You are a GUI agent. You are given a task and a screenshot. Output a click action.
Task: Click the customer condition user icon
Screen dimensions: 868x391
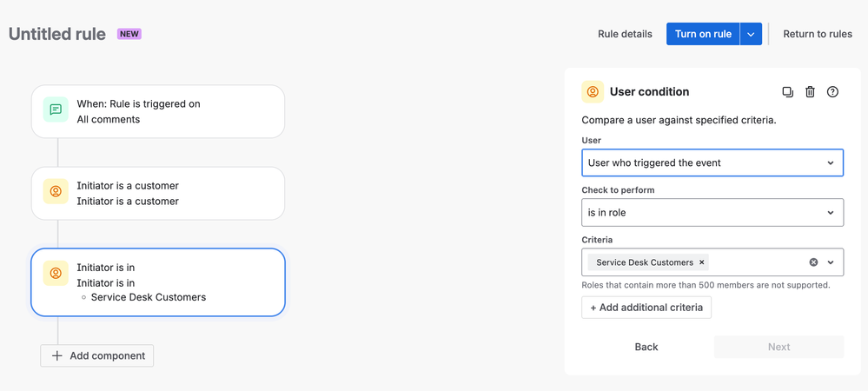56,192
